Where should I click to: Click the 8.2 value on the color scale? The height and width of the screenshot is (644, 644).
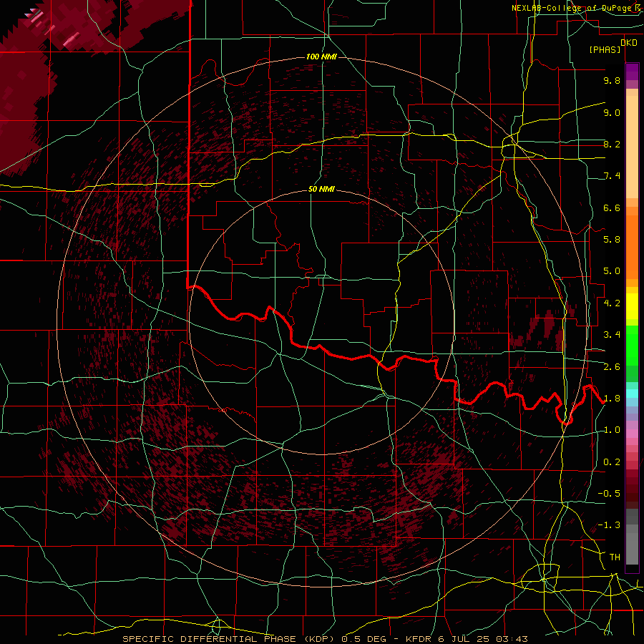tap(612, 144)
